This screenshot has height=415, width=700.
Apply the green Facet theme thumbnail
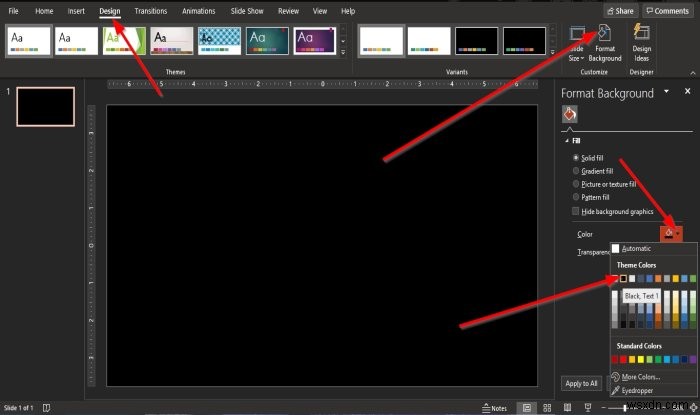124,41
